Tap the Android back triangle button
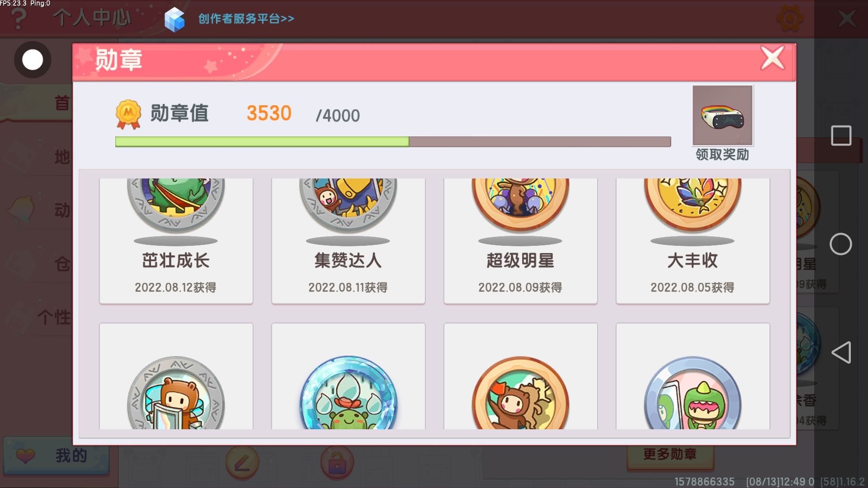This screenshot has height=488, width=868. point(841,352)
